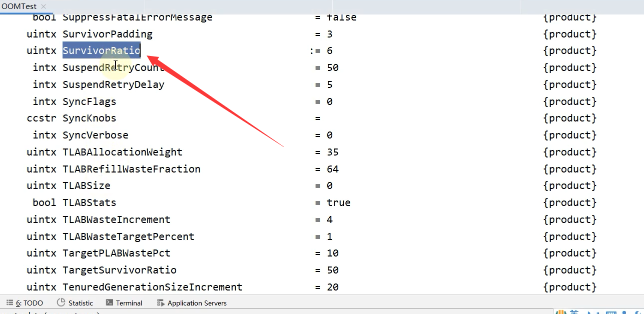Click the SuspendRetryDelay flag name

[x=114, y=84]
